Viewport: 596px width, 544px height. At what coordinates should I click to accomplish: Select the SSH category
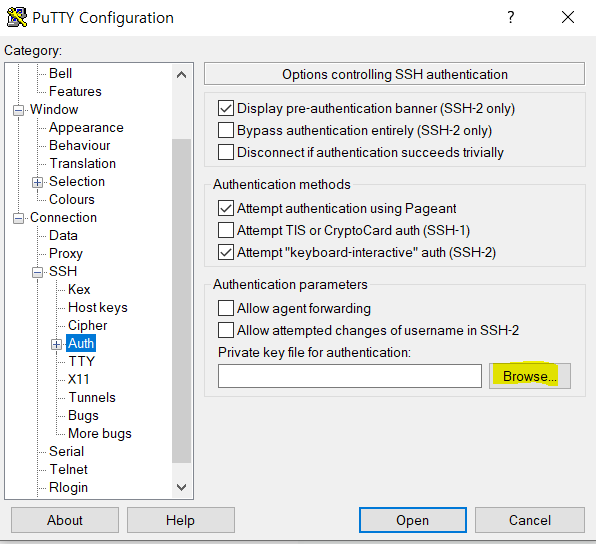(x=63, y=271)
